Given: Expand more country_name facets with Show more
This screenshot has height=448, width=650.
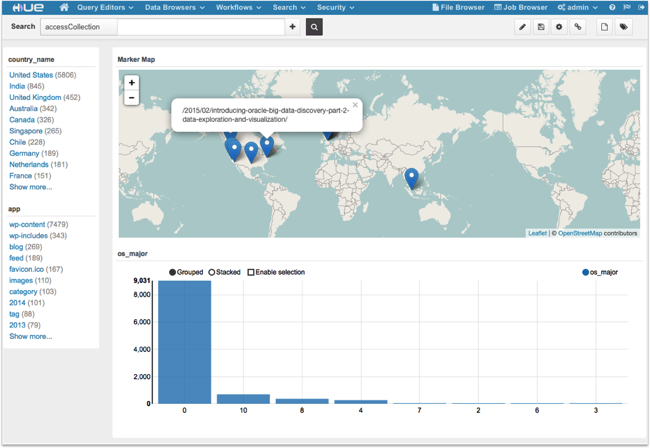Looking at the screenshot, I should 31,187.
